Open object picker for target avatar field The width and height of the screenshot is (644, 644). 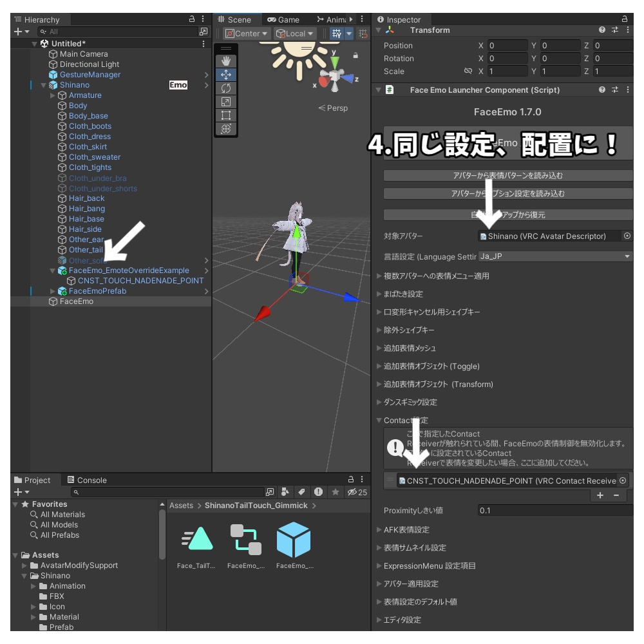pos(627,236)
